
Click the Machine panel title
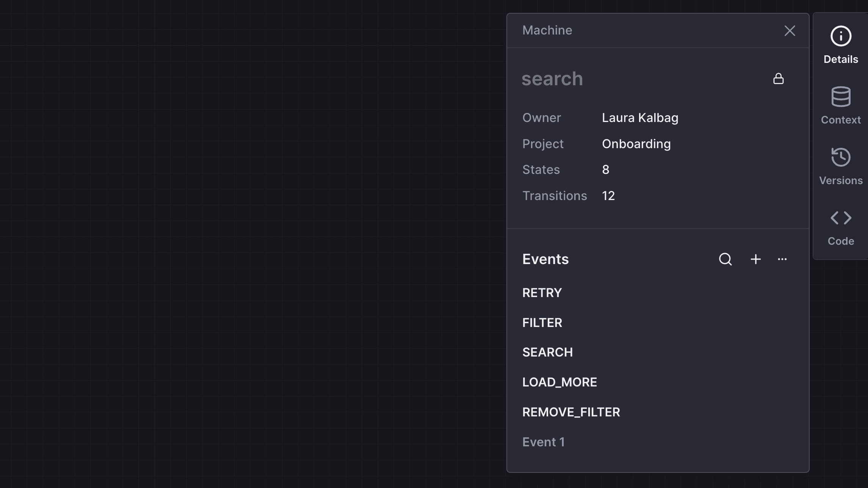(547, 30)
